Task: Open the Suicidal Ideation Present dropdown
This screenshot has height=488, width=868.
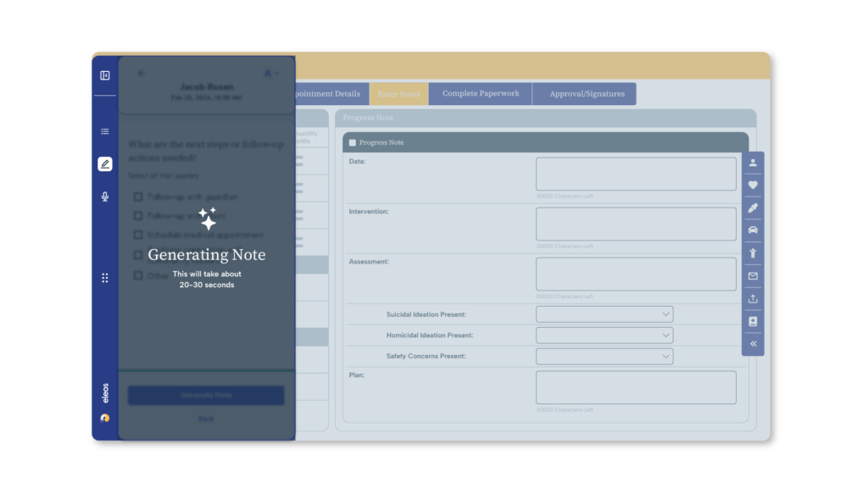Action: click(x=604, y=313)
